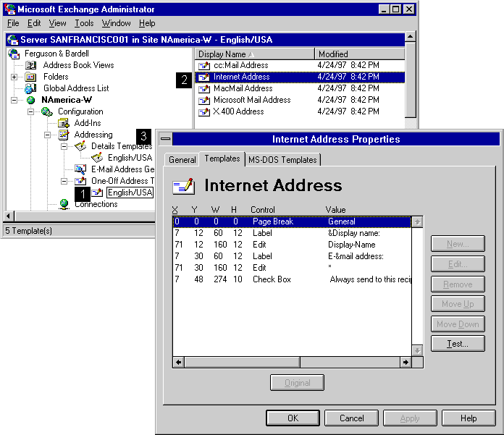The image size is (504, 435).
Task: Select the One-Off Address Templates icon
Action: pyautogui.click(x=80, y=181)
